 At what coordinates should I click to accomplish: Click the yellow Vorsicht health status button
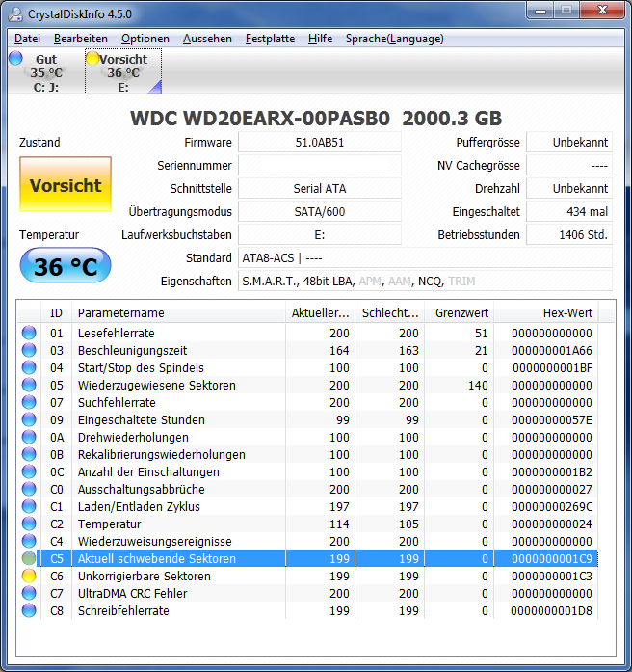[x=66, y=184]
